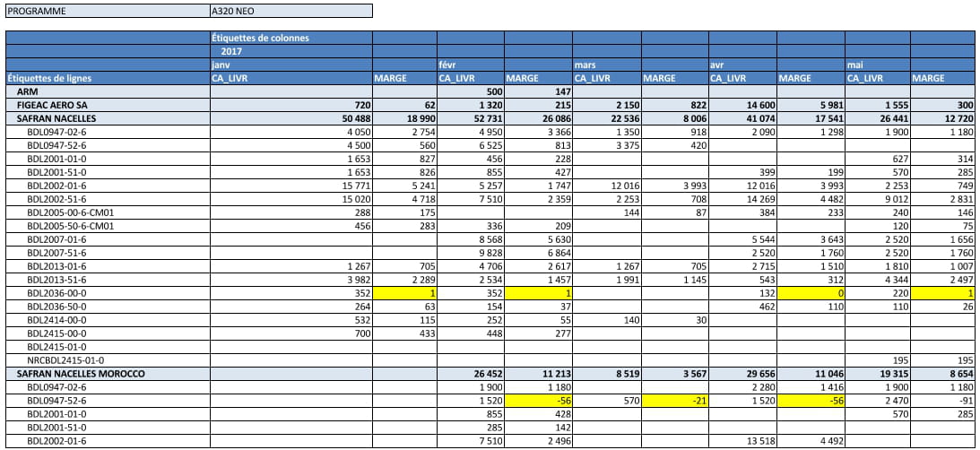Select row label BDL2005-00-6-CM01
Screen dimensions: 980x450
pos(108,212)
